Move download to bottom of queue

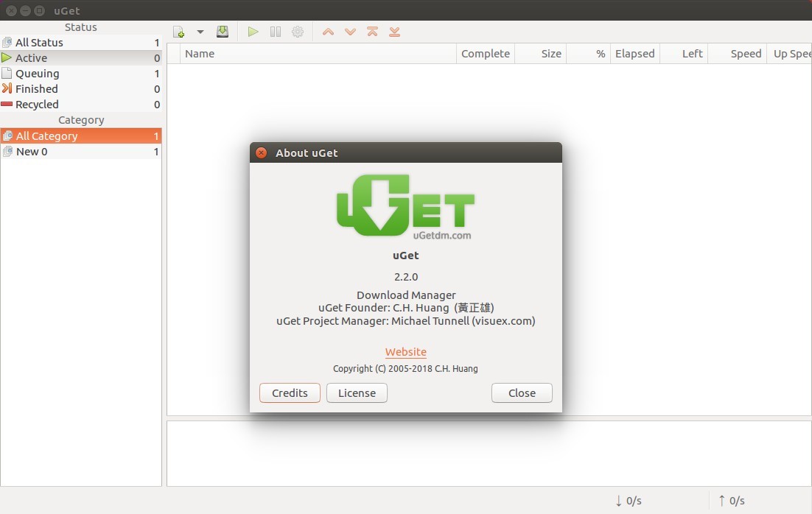[x=394, y=32]
